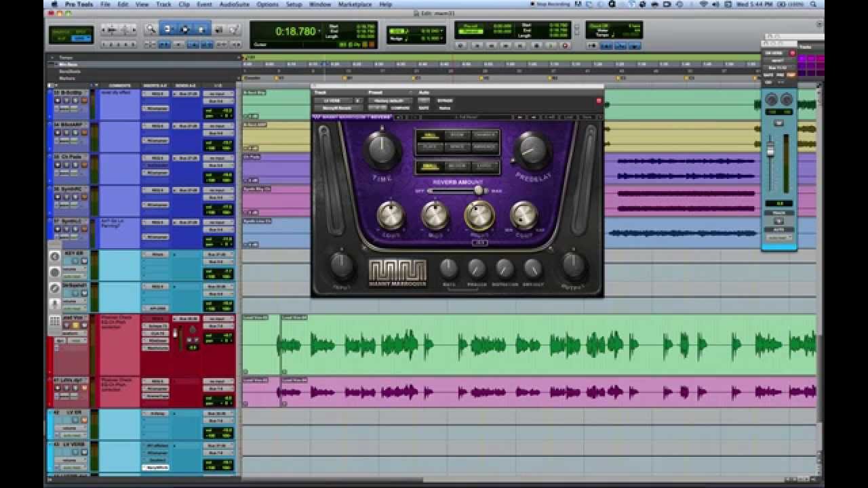Open first track's no input selector

coord(218,94)
